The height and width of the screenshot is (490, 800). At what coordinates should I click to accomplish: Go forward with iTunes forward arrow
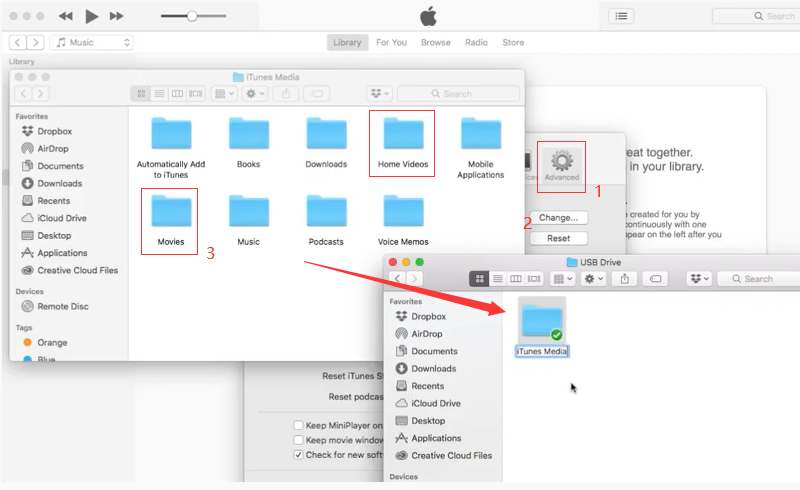35,42
